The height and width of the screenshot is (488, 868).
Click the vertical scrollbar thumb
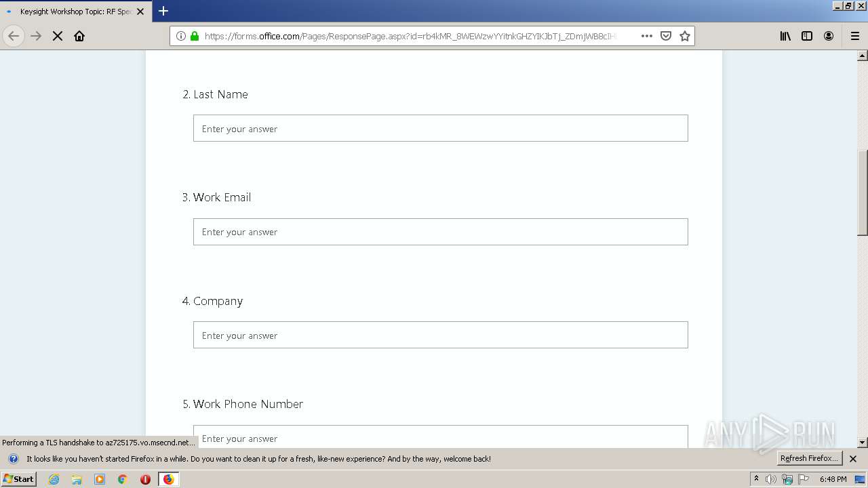[863, 192]
